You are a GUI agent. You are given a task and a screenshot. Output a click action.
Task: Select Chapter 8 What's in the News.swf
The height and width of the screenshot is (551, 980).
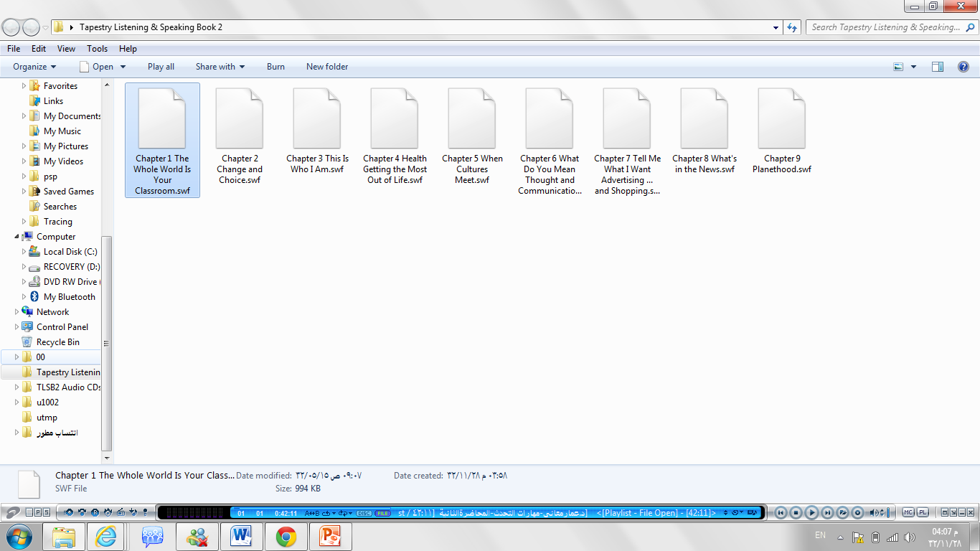coord(705,132)
